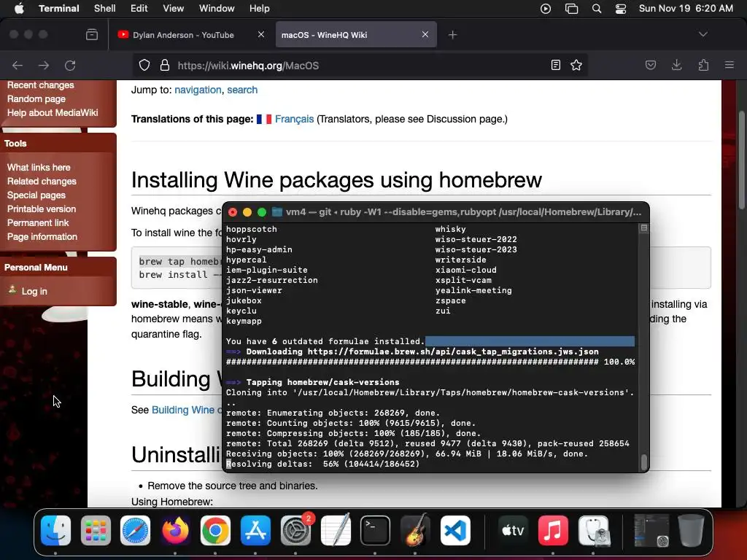Screen dimensions: 747x560
Task: Open the Français translation
Action: [x=294, y=119]
